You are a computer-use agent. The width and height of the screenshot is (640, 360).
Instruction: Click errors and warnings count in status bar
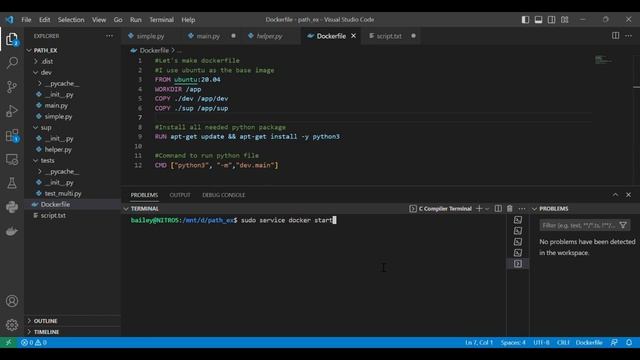coord(33,342)
